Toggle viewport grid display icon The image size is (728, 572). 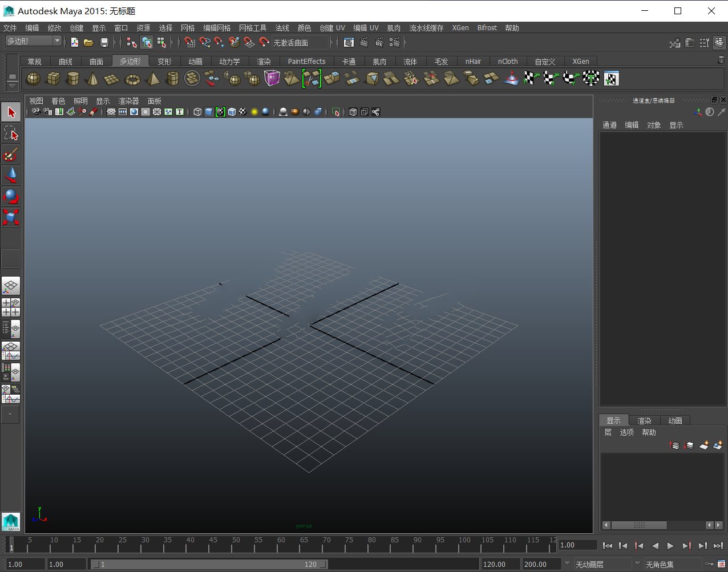111,112
